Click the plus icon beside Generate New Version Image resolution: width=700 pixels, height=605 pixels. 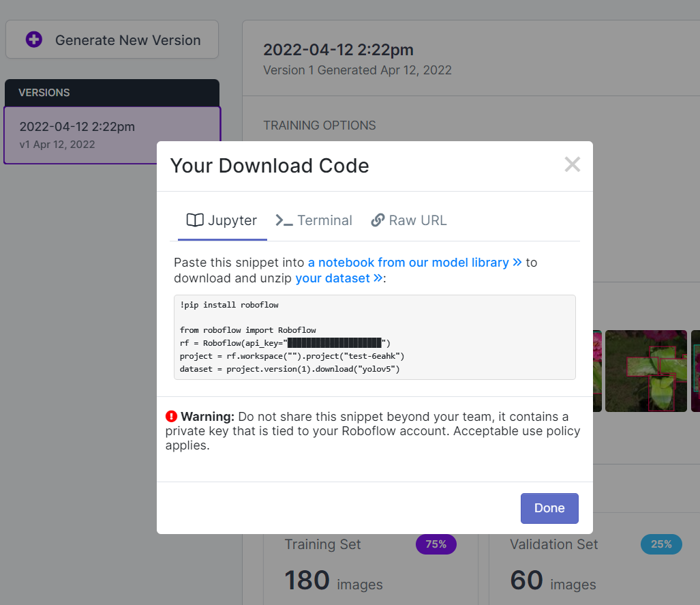34,40
